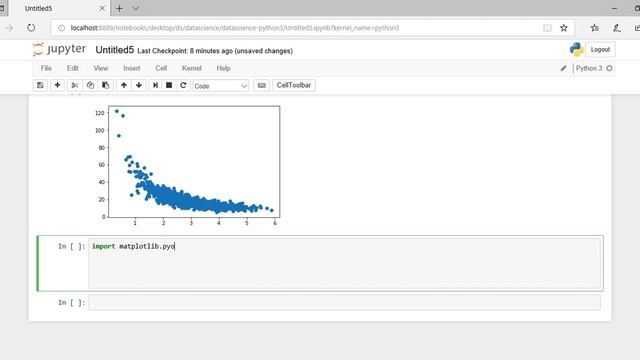The height and width of the screenshot is (360, 640).
Task: Click the CellToolbar button
Action: [x=294, y=85]
